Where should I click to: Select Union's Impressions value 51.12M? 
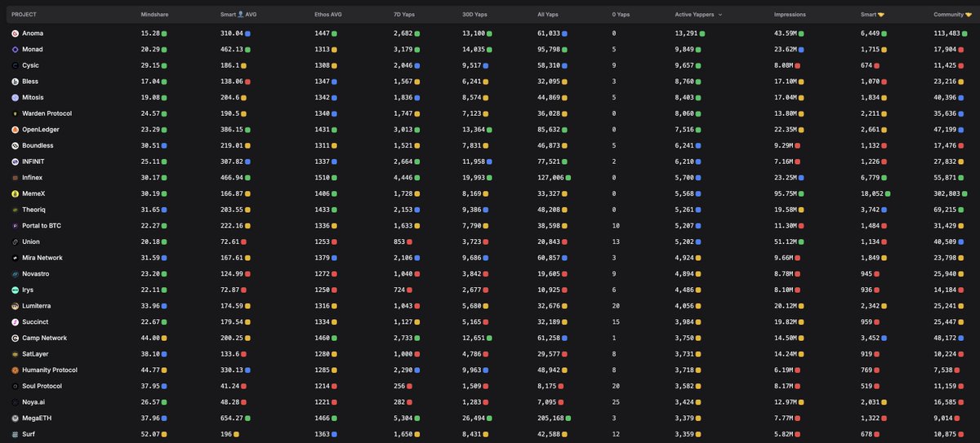(786, 241)
